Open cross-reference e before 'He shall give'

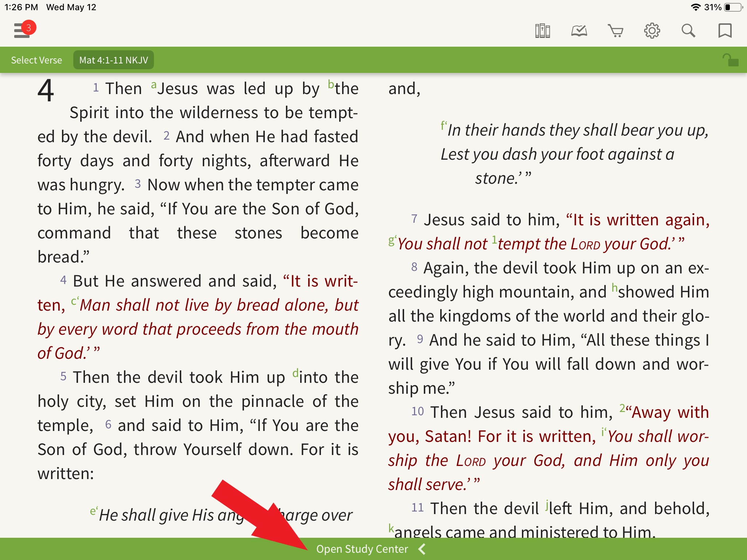pos(94,511)
